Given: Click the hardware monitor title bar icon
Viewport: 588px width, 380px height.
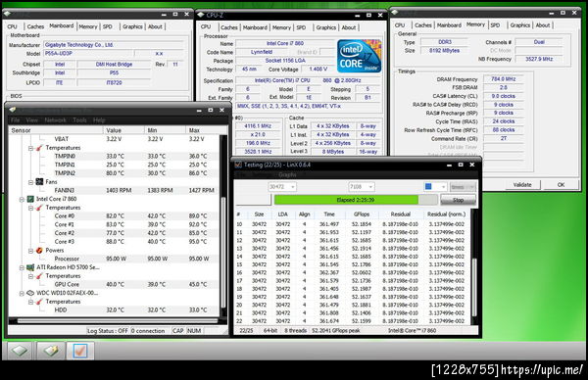Looking at the screenshot, I should 13,110.
